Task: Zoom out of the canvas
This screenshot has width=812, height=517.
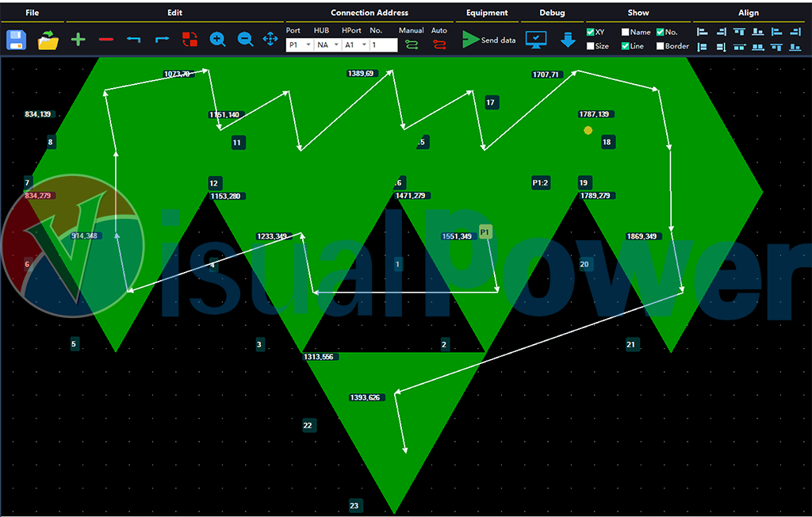Action: point(245,40)
